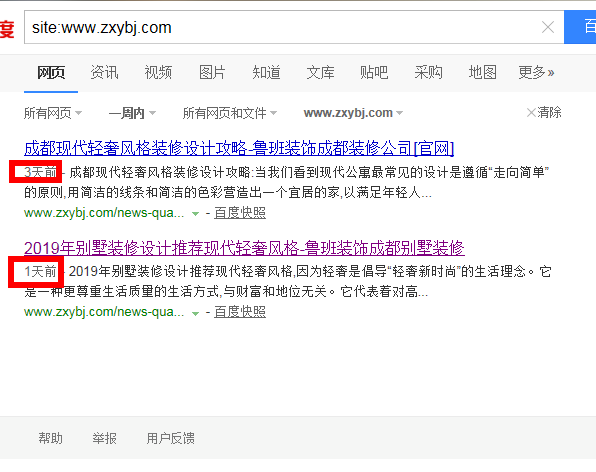Screen dimensions: 596x472
Task: Open the 一周内 time filter dropdown
Action: (x=132, y=113)
